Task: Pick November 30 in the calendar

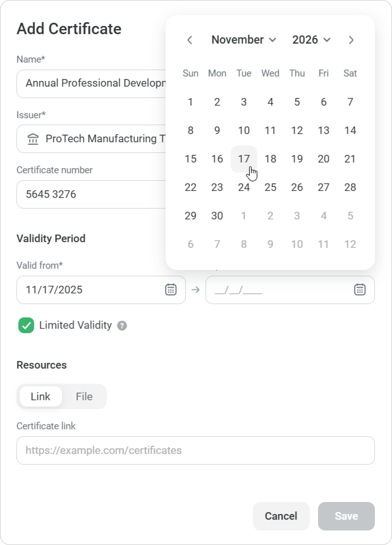Action: coord(217,216)
